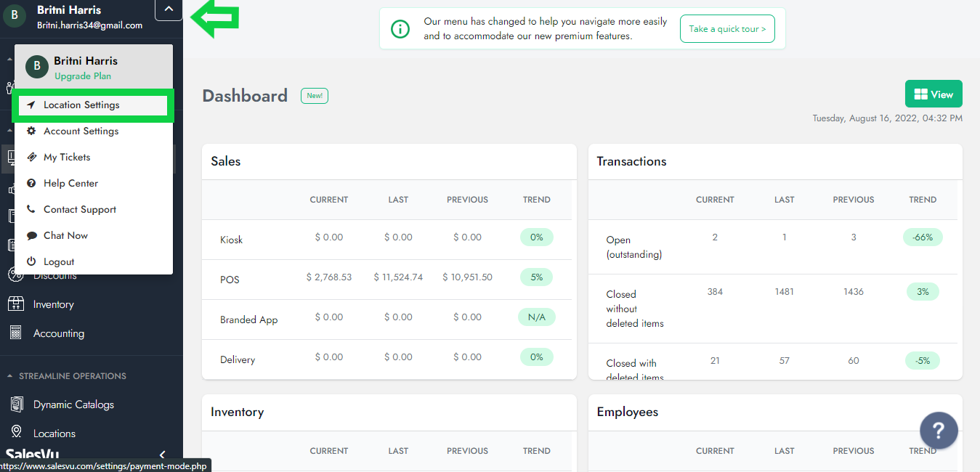Click the Upgrade Plan link
The height and width of the screenshot is (472, 980).
pyautogui.click(x=83, y=76)
